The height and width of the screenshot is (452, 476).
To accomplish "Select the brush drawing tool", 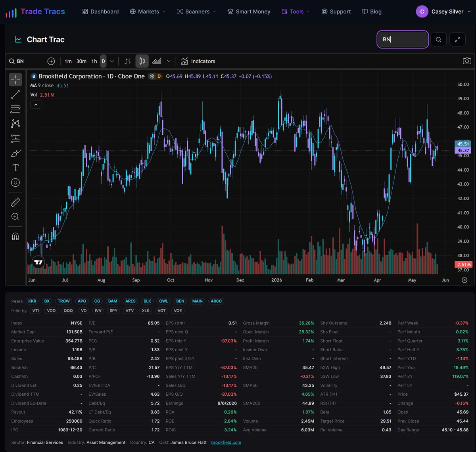I will [x=15, y=153].
